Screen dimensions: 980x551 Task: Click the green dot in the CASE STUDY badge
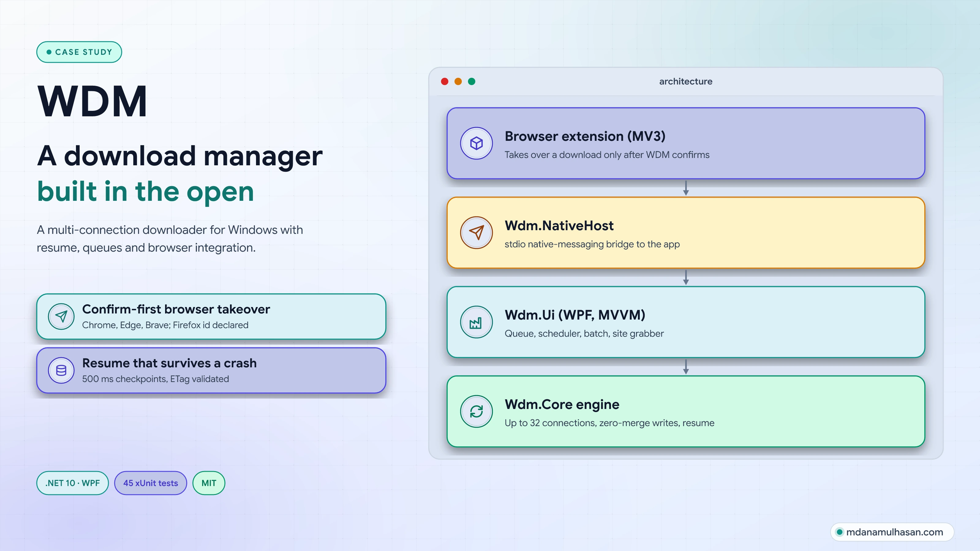coord(49,52)
